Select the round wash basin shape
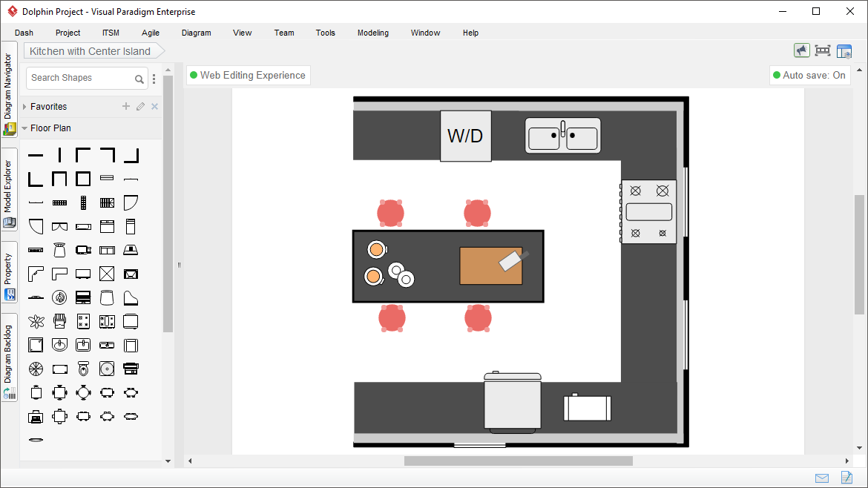This screenshot has height=488, width=868. pyautogui.click(x=59, y=346)
